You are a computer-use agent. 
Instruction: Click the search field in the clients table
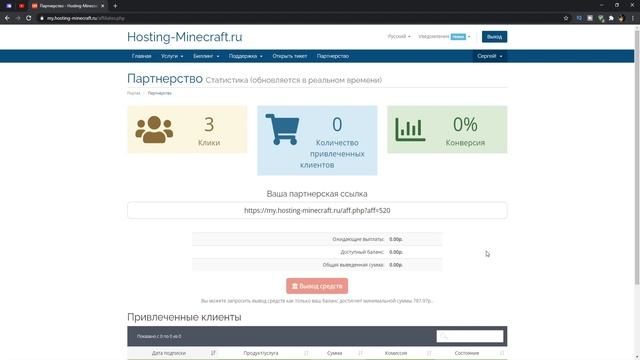pos(470,336)
